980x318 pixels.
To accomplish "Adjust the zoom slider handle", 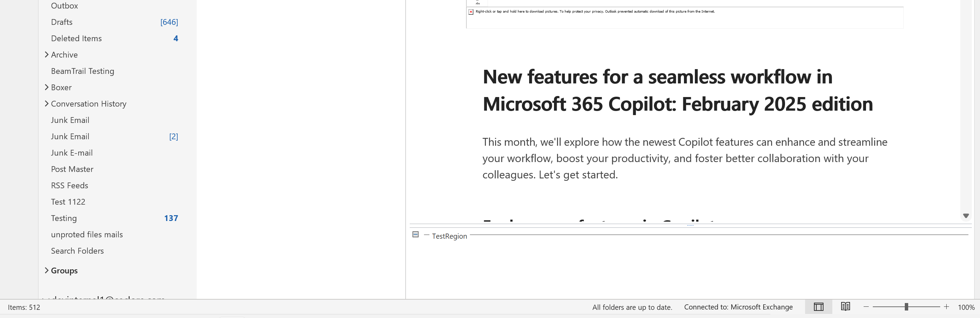I will [906, 307].
